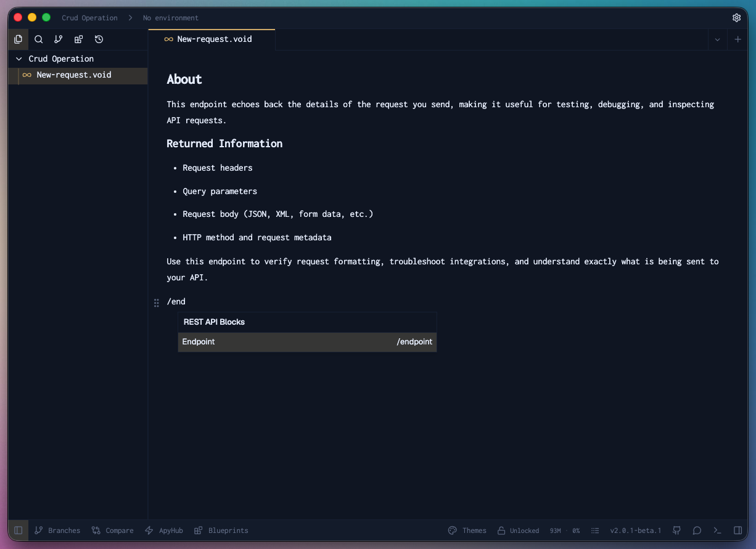Toggle left sidebar panel icon in status bar
756x549 pixels.
pos(18,531)
